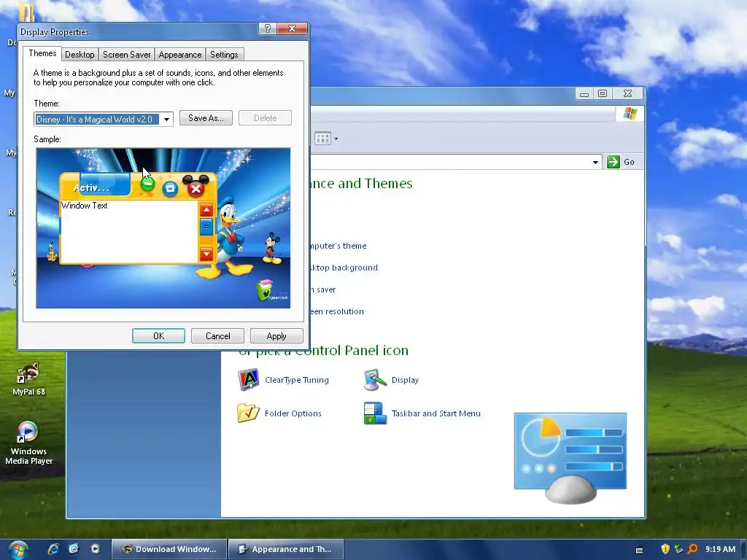
Task: Click the change computer's theme task link
Action: pyautogui.click(x=338, y=246)
